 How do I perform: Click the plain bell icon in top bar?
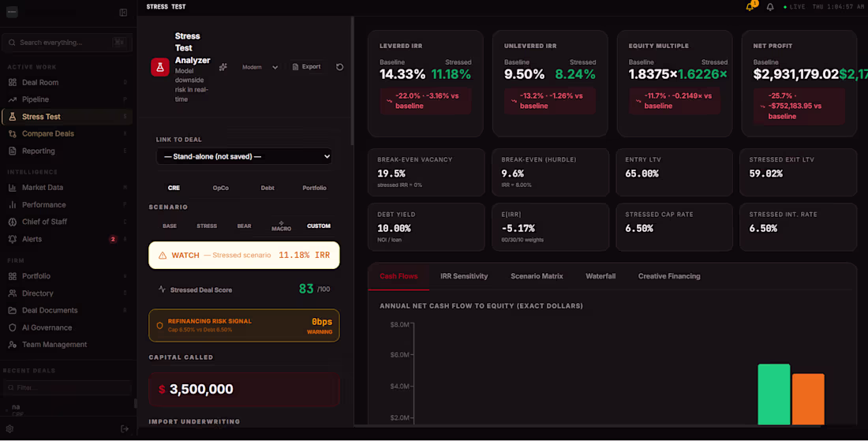click(770, 6)
